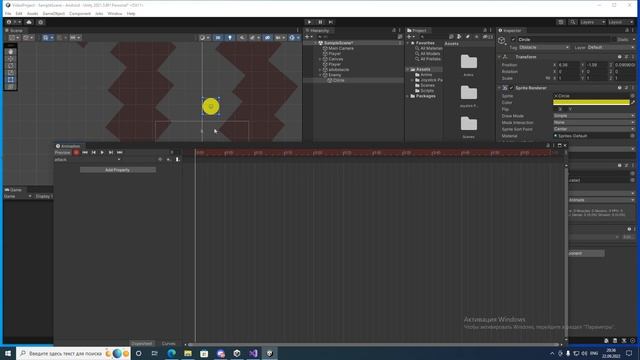640x360 pixels.
Task: Toggle Sprite Renderer enabled checkbox
Action: tap(511, 88)
